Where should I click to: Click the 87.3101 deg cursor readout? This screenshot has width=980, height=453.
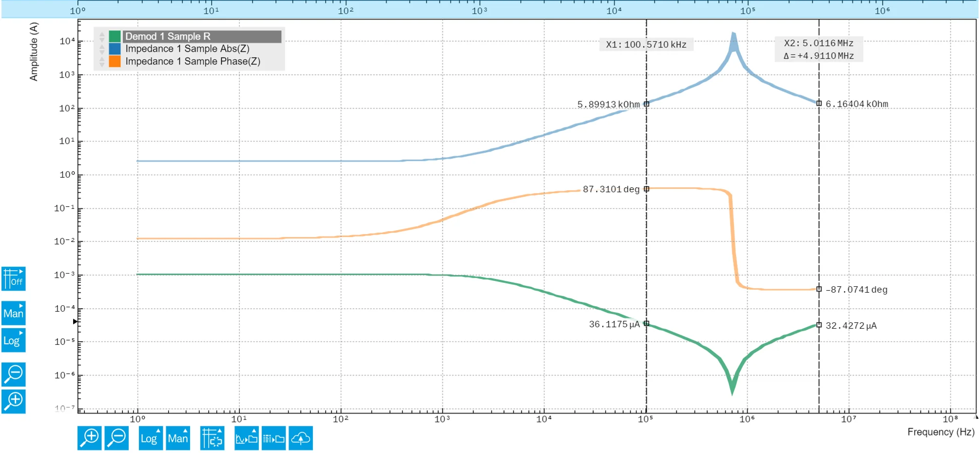click(611, 189)
